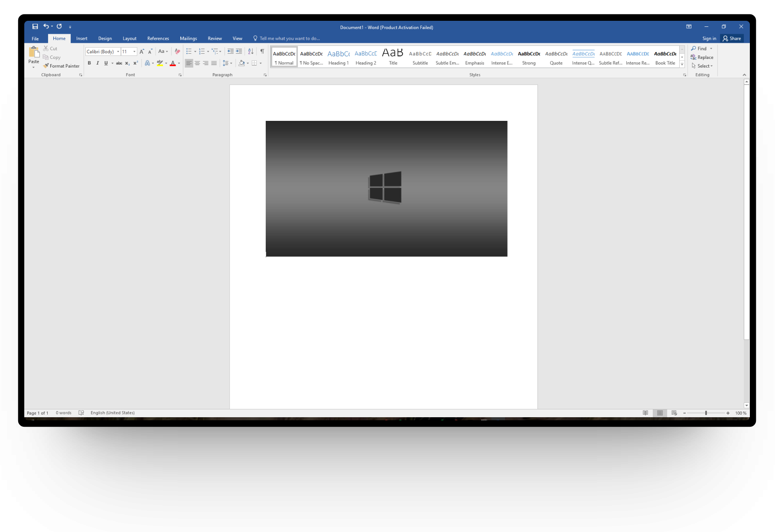This screenshot has height=532, width=775.
Task: Open the Calibri (Body) font name dropdown
Action: 118,52
